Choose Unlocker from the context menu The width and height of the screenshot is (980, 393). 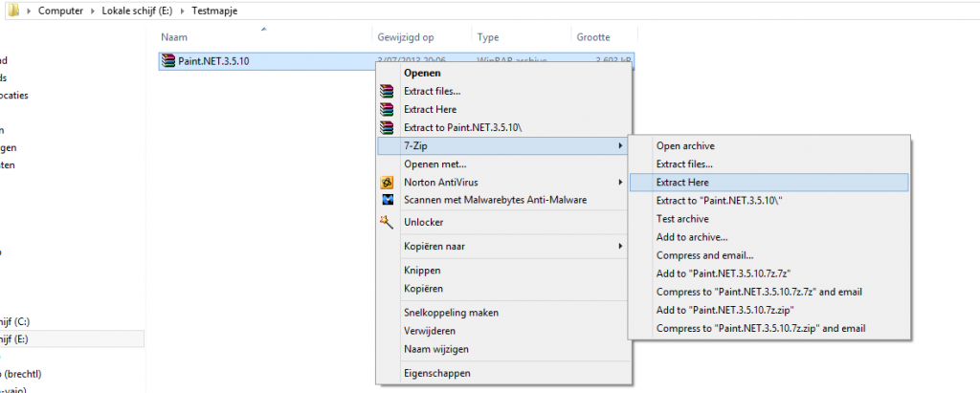[503, 222]
